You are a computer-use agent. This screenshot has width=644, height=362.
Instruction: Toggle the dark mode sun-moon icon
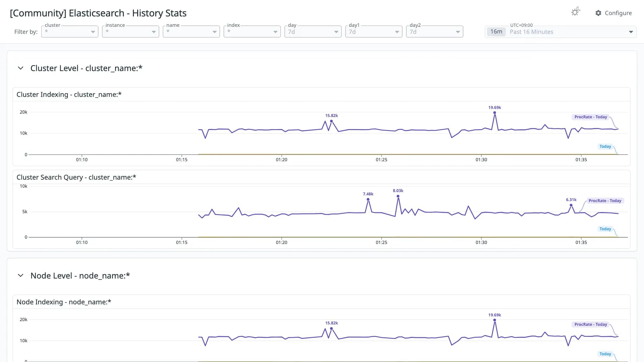coord(576,12)
